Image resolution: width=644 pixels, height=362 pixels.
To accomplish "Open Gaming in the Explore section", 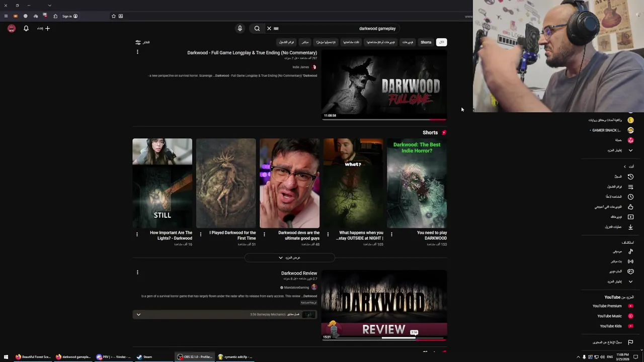I will [x=621, y=271].
